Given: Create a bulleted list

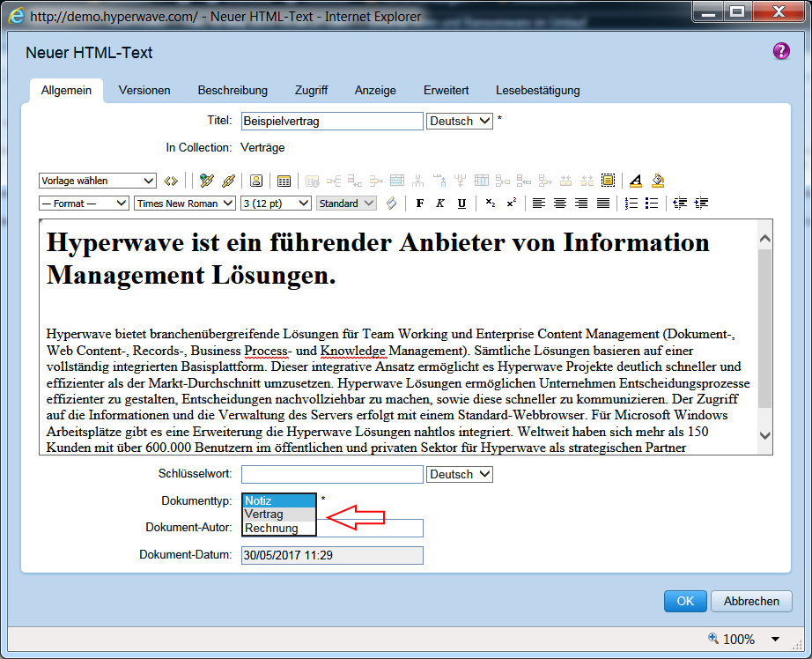Looking at the screenshot, I should (652, 204).
